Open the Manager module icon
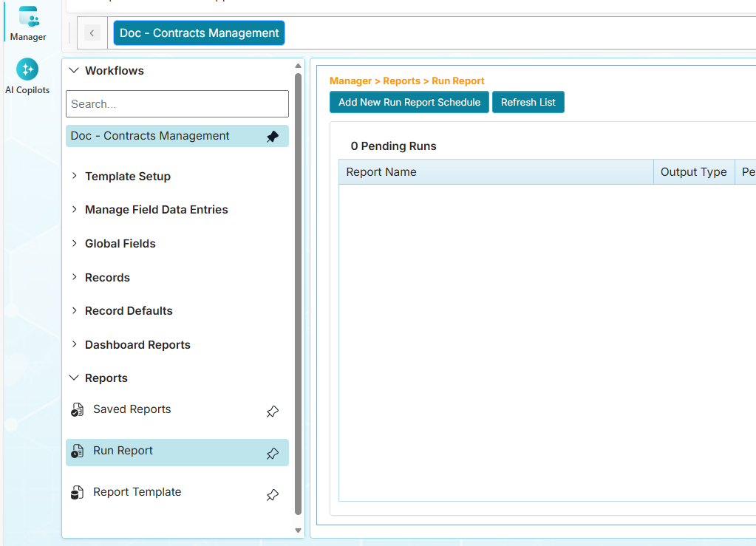The height and width of the screenshot is (546, 756). (x=28, y=18)
